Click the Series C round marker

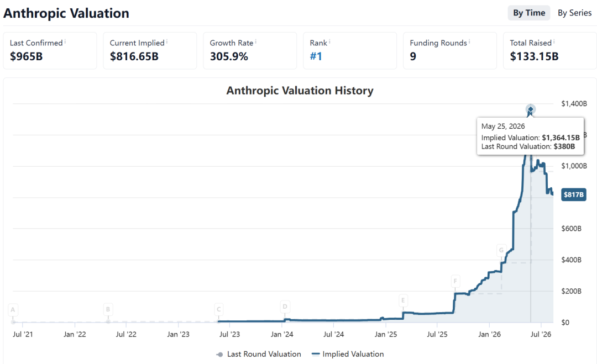[218, 309]
